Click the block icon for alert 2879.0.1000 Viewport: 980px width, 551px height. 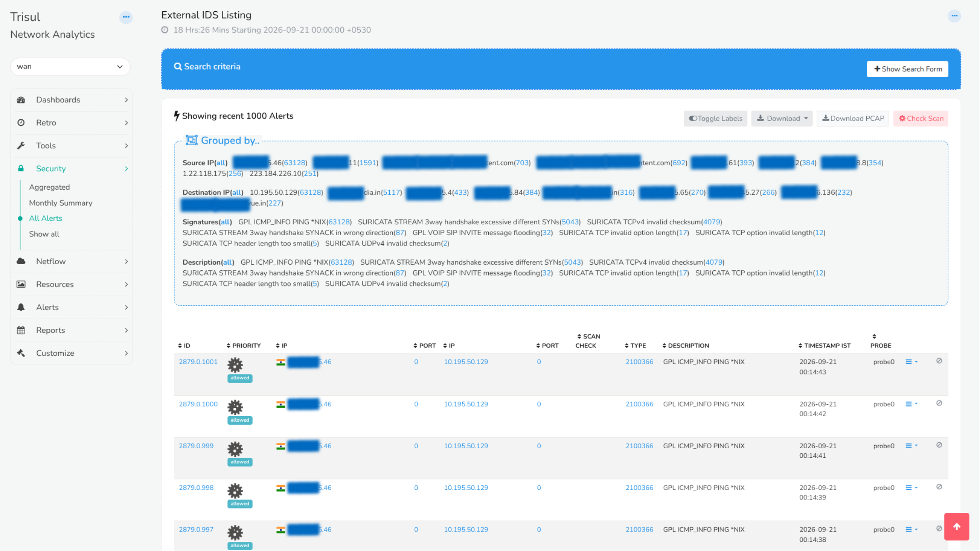[x=939, y=403]
